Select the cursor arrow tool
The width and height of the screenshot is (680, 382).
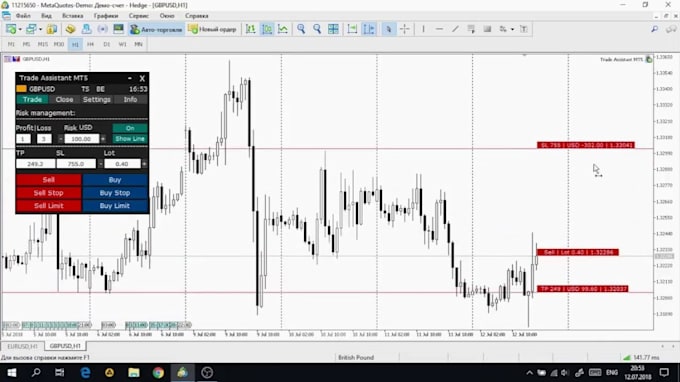pos(389,29)
